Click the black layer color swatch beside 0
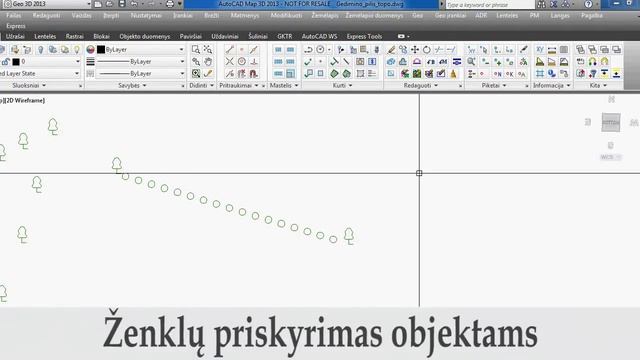 16,62
